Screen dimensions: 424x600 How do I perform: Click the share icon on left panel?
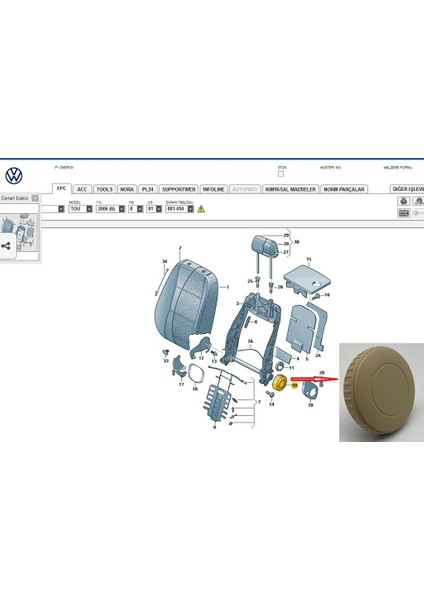click(5, 246)
